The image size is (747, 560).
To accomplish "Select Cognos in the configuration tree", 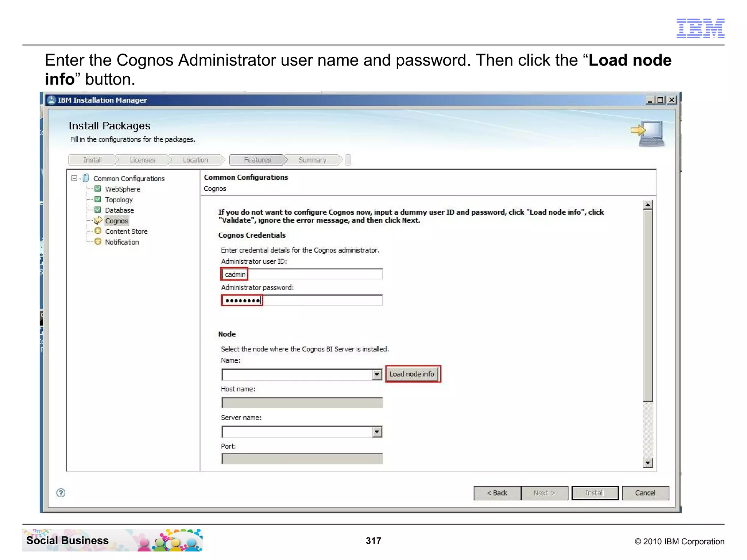I will click(116, 221).
